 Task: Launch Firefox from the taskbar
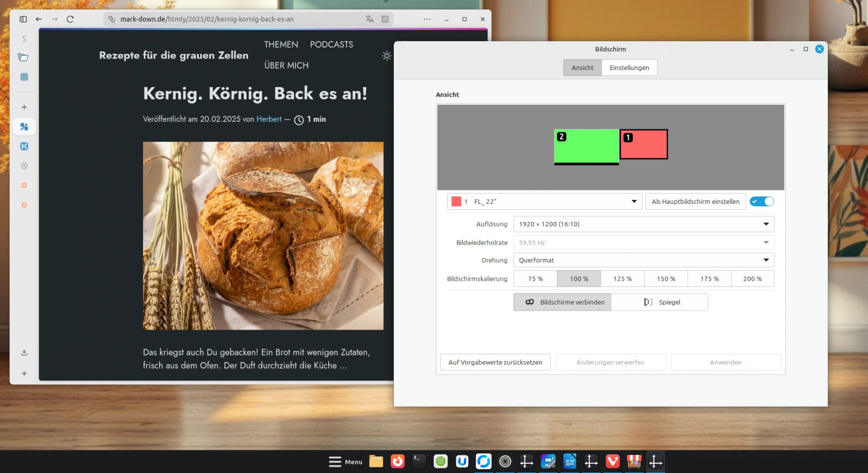[397, 461]
